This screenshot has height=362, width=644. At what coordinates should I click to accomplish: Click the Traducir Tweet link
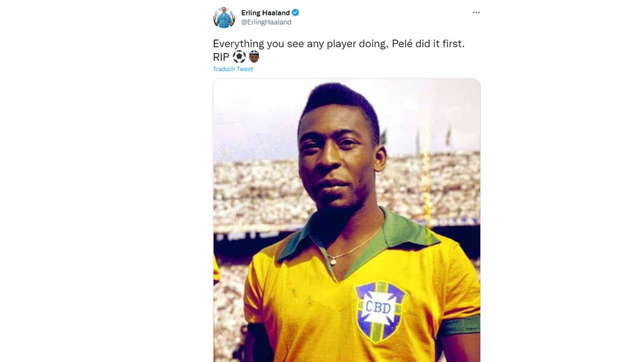click(x=233, y=69)
